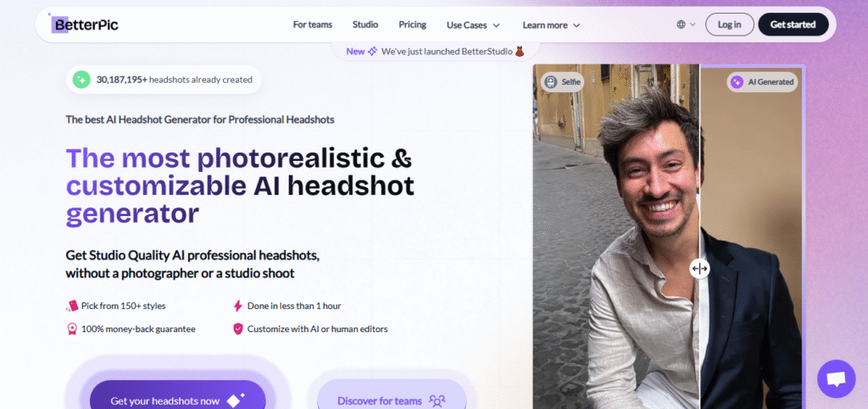Click the AI Generated badge icon
The image size is (868, 409).
pos(737,82)
